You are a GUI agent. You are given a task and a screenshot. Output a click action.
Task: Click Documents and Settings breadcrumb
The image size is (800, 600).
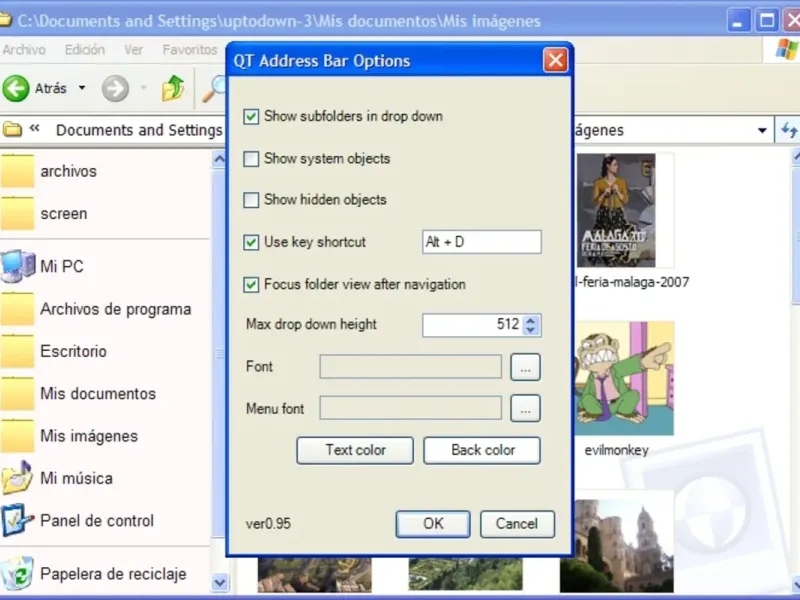139,130
